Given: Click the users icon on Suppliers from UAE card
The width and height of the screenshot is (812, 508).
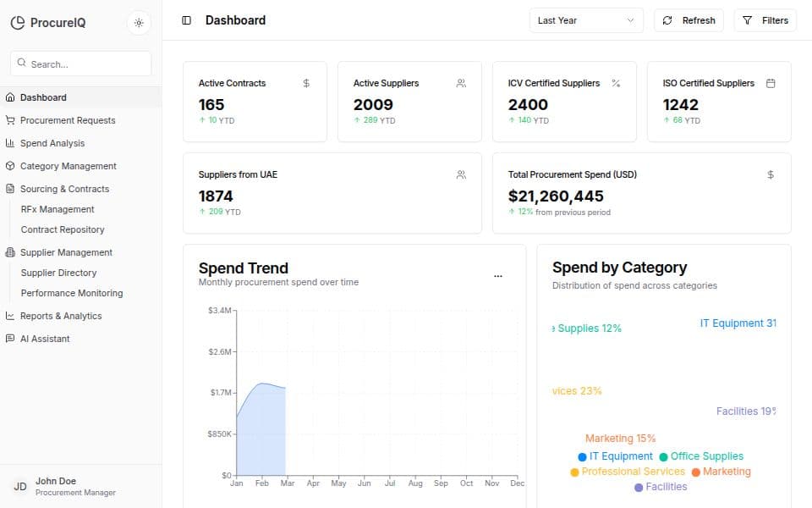Looking at the screenshot, I should click(461, 174).
